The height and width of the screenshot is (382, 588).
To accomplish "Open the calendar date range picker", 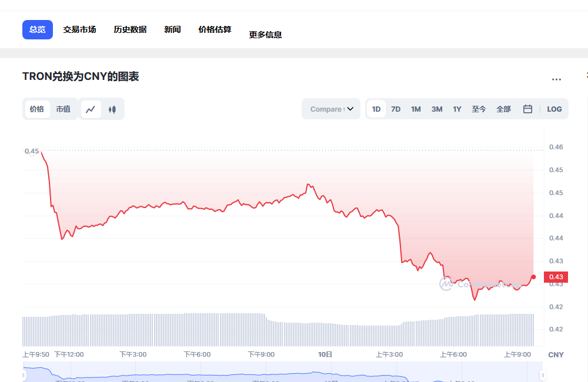I will pyautogui.click(x=527, y=109).
